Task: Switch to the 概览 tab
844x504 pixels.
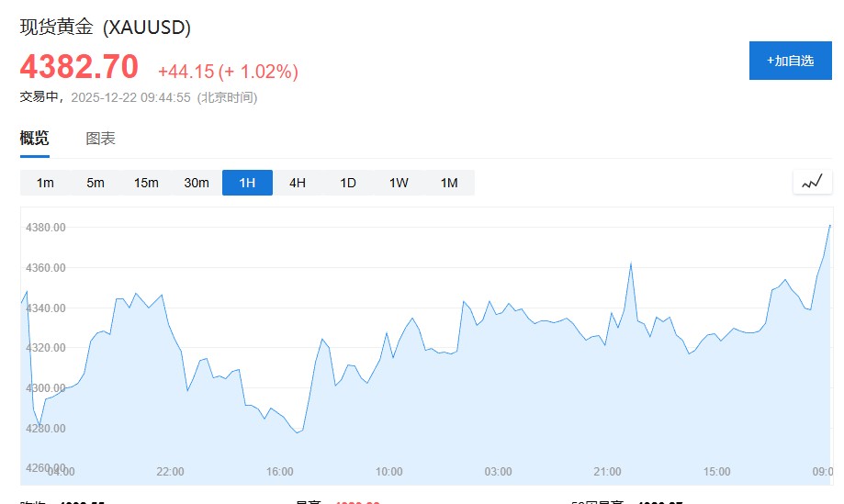Action: point(35,139)
